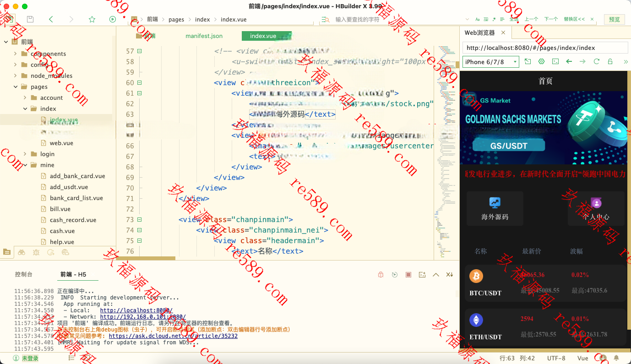Click the bookmark star icon in toolbar

92,19
